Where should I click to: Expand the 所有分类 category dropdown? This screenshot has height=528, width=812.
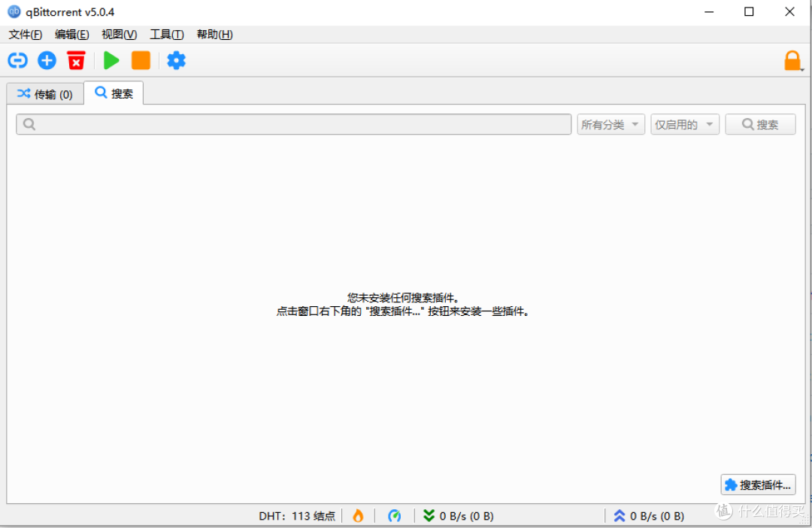pos(611,124)
